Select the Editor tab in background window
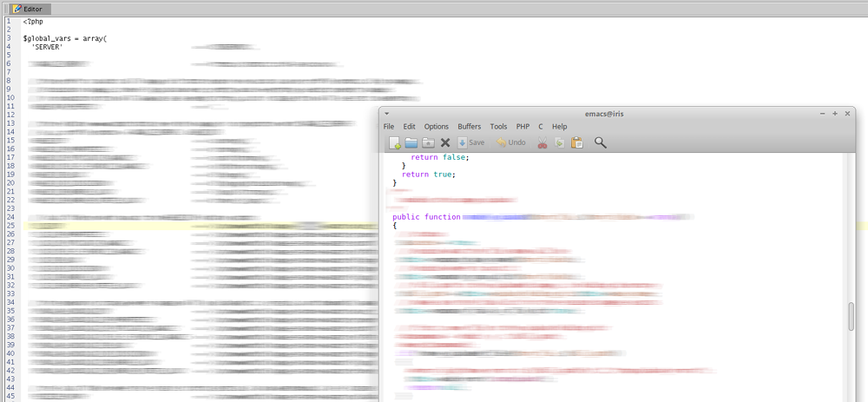The height and width of the screenshot is (402, 868). coord(31,9)
